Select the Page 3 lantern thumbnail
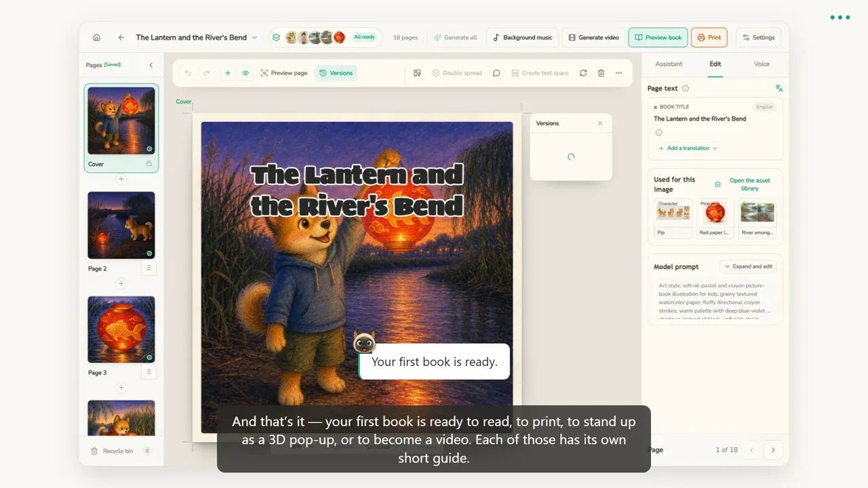Screen dimensions: 868x488 point(121,329)
